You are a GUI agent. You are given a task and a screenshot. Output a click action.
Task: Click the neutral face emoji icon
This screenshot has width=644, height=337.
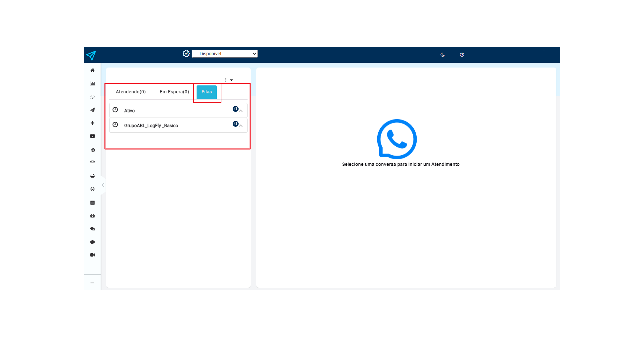[x=92, y=189]
